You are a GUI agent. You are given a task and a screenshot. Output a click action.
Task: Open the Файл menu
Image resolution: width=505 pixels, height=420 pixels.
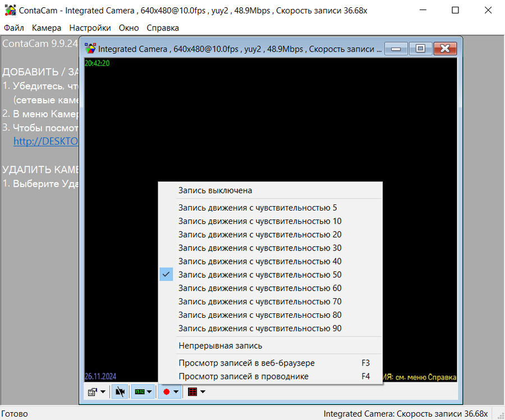14,28
